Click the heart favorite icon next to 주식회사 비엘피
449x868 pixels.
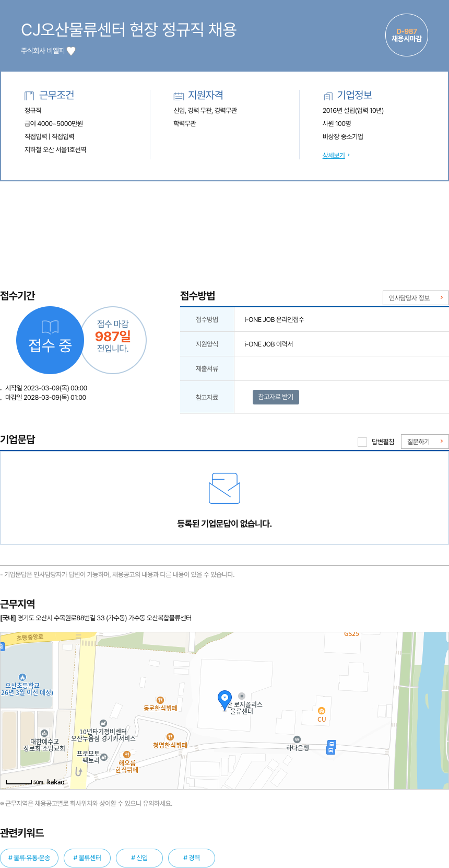[71, 51]
